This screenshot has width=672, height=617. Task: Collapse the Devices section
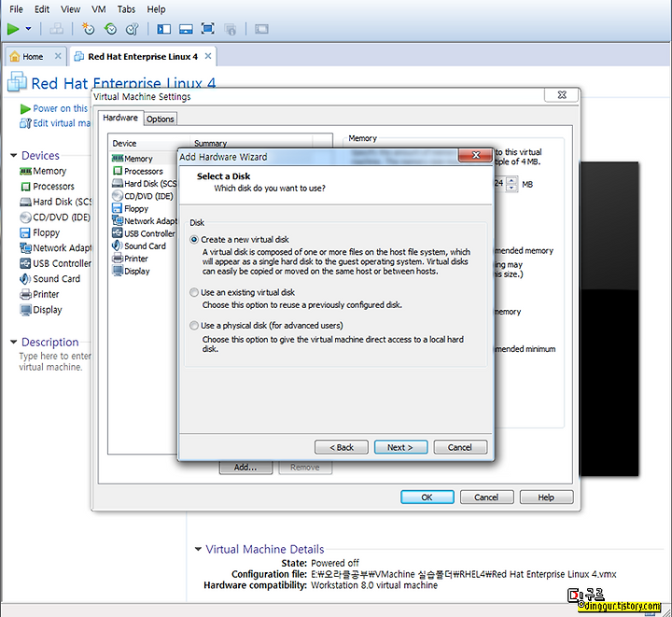pos(14,155)
